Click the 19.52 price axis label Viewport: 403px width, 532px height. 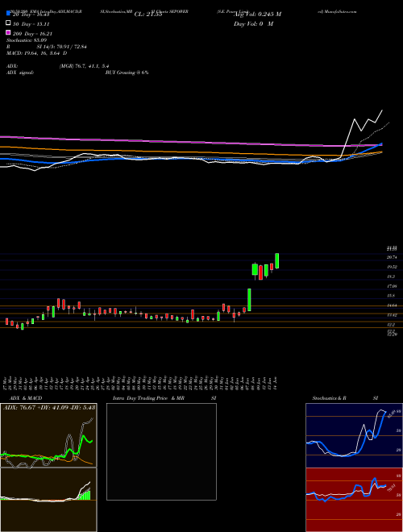(393, 267)
